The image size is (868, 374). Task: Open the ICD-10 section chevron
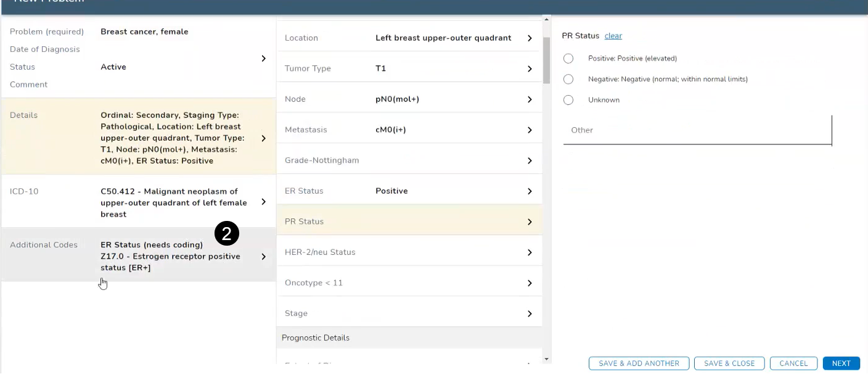pos(263,202)
